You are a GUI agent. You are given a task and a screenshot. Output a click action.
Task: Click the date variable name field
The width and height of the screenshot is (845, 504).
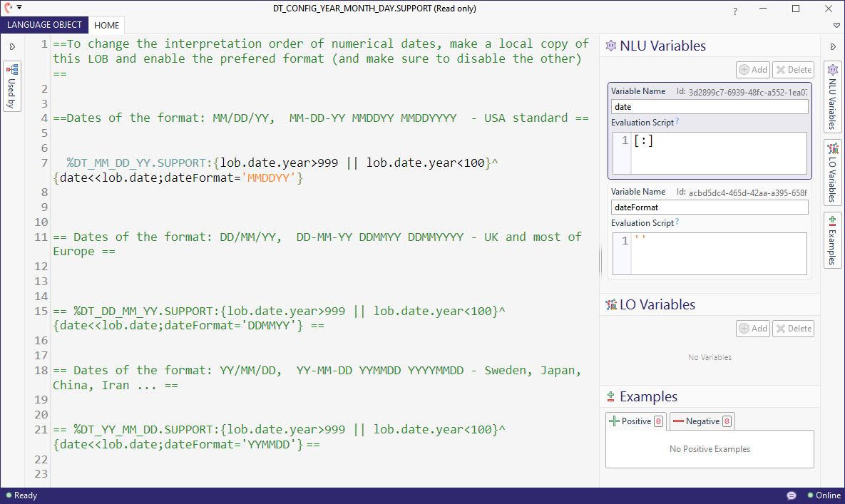tap(709, 106)
